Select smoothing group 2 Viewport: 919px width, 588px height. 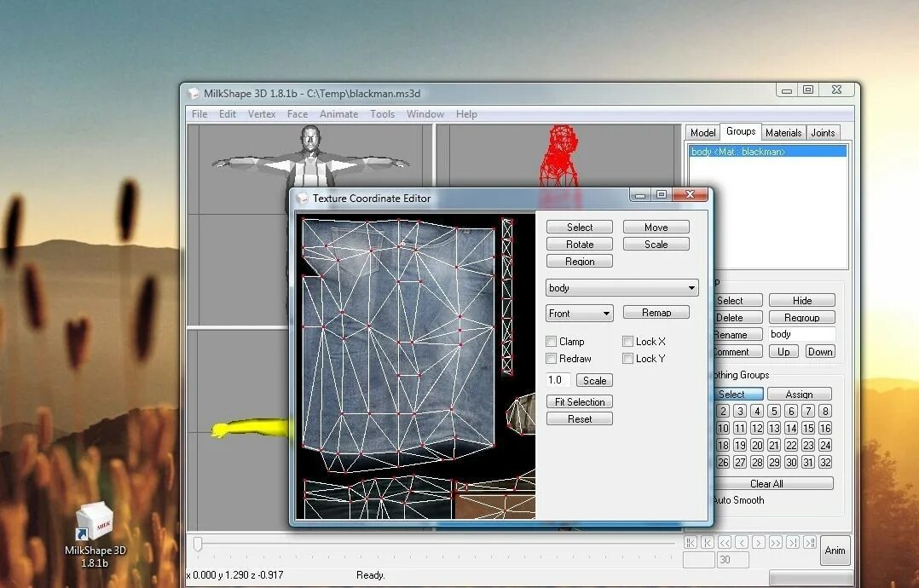coord(723,411)
